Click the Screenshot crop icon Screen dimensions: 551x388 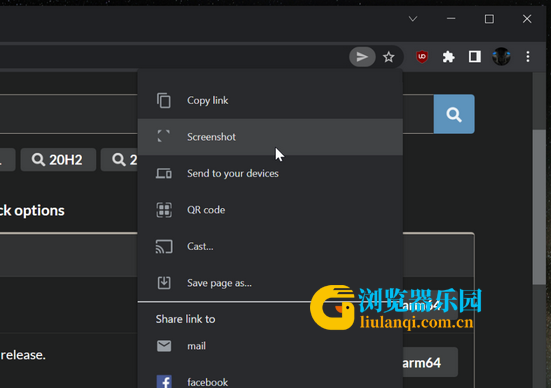click(x=164, y=136)
